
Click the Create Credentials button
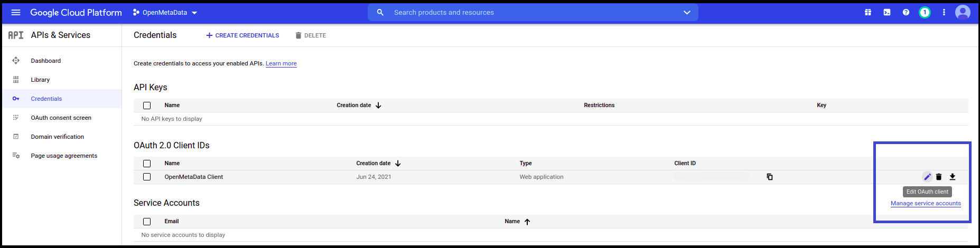(242, 35)
